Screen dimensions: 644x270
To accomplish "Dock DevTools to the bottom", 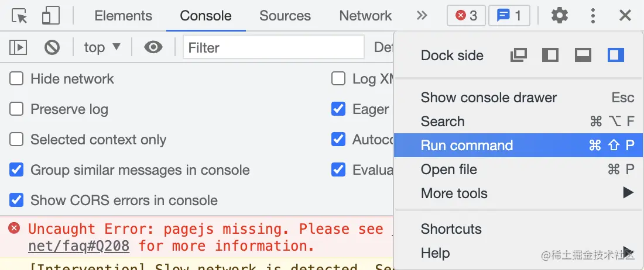I will pos(583,56).
